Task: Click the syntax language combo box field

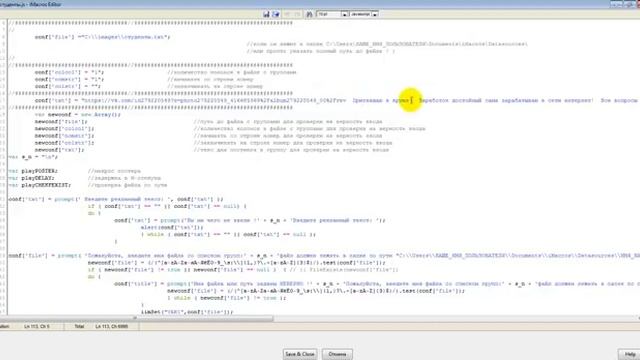Action: coord(360,14)
